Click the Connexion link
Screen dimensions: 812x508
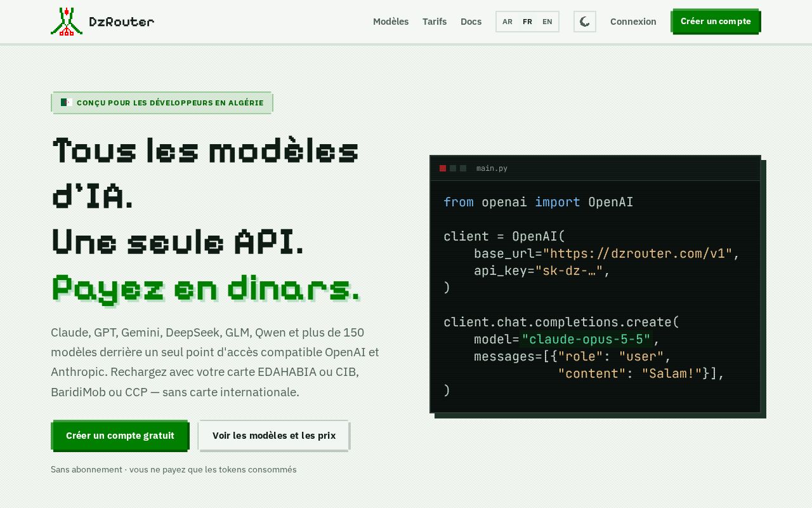pyautogui.click(x=633, y=22)
